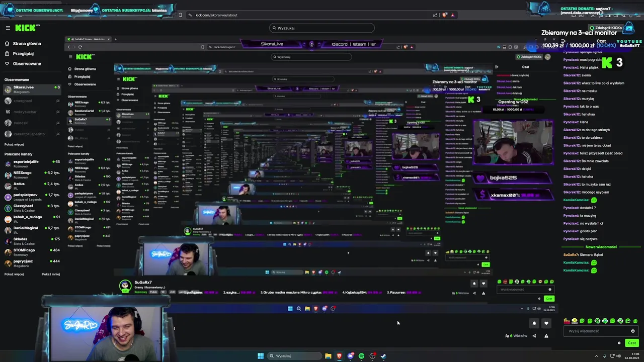Toggle the heart follow button

pyautogui.click(x=546, y=323)
